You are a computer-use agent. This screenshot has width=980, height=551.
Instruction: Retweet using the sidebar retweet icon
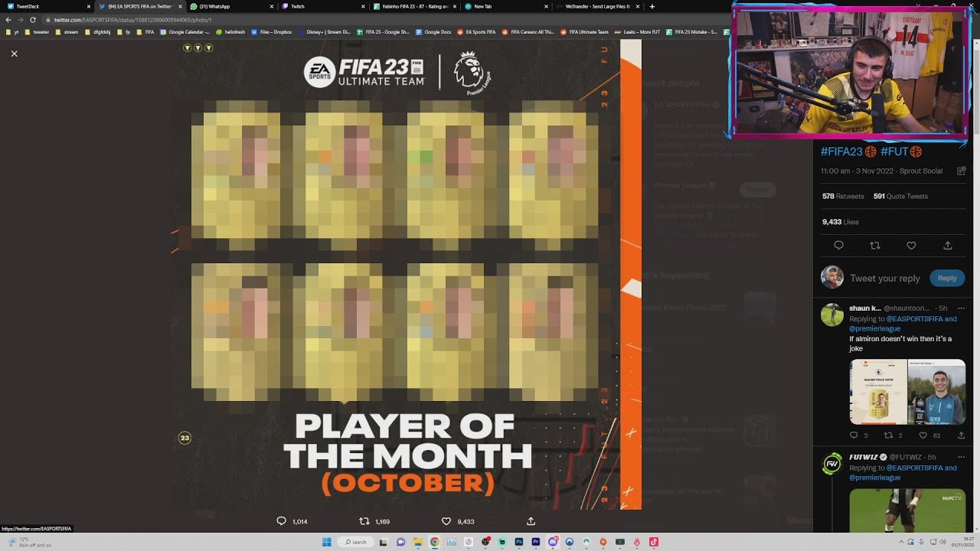pyautogui.click(x=875, y=246)
